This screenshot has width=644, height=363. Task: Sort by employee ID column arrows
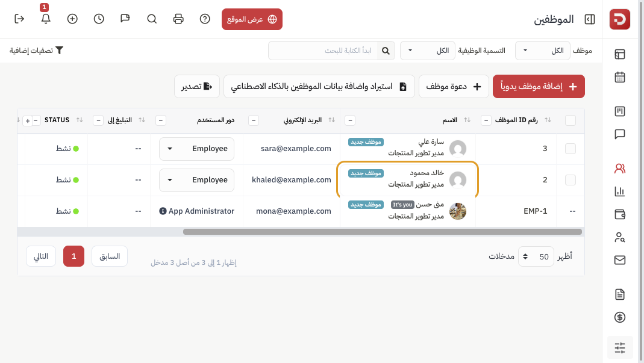click(548, 120)
